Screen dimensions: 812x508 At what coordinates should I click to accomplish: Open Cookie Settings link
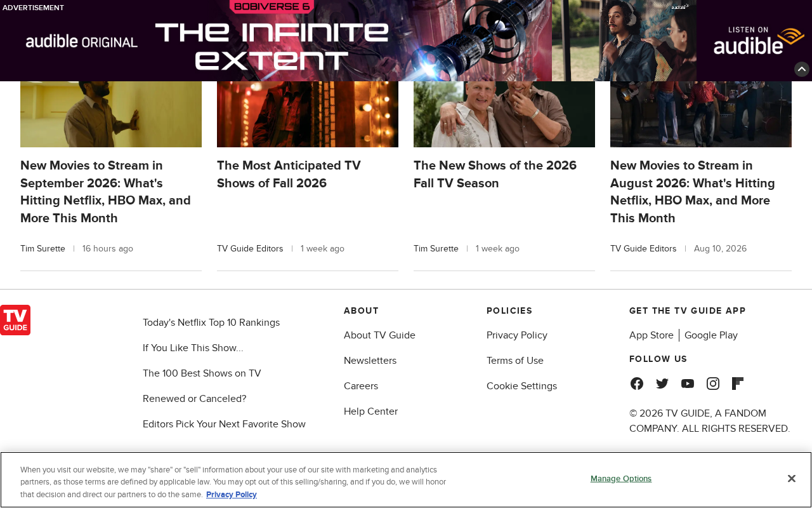click(x=521, y=386)
